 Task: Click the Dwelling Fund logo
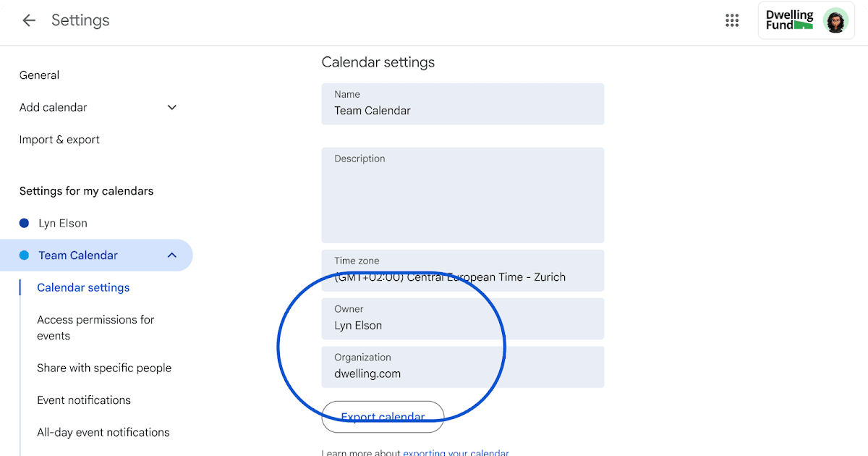[790, 20]
